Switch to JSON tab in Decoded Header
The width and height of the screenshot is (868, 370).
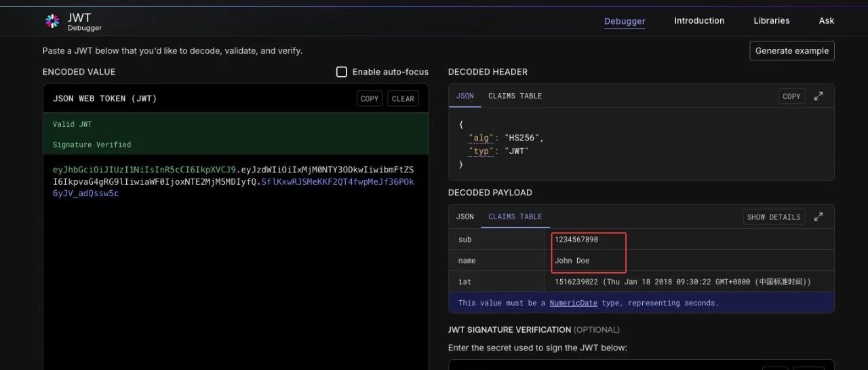465,96
